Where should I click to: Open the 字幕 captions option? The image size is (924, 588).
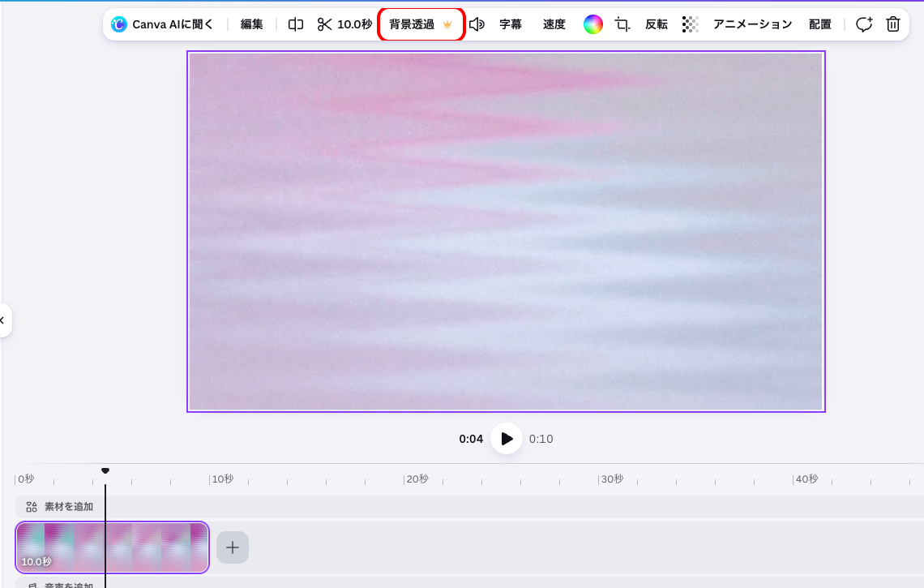[511, 24]
